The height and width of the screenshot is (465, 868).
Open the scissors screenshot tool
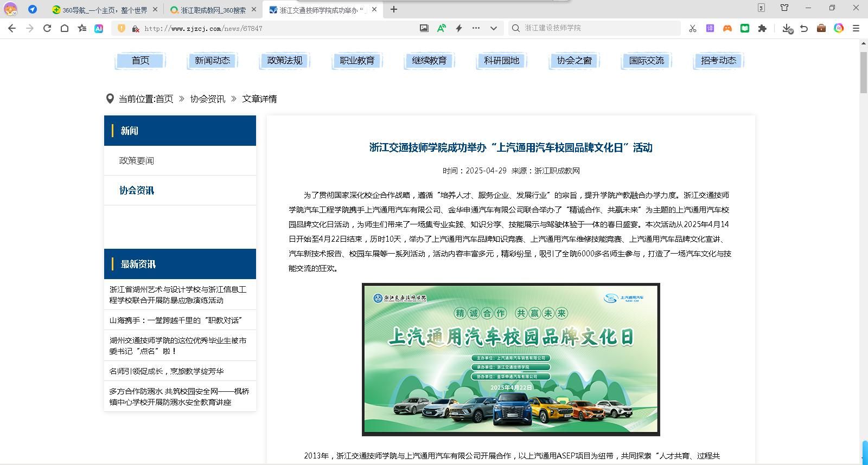point(693,28)
